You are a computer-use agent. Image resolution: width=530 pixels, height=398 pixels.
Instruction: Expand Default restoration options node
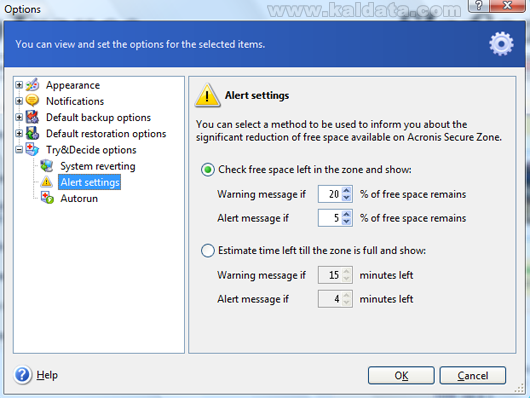point(19,133)
